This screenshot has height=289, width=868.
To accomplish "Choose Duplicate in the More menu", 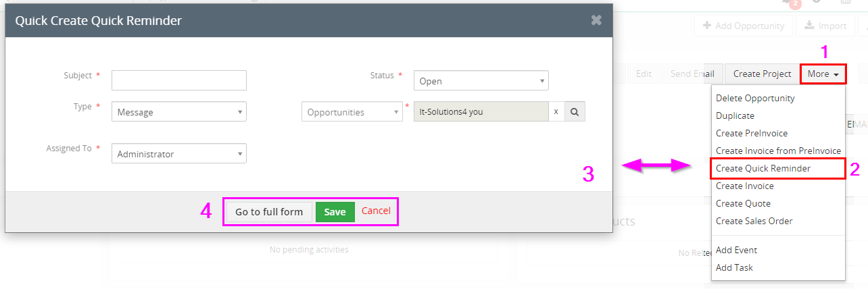I will tap(735, 115).
